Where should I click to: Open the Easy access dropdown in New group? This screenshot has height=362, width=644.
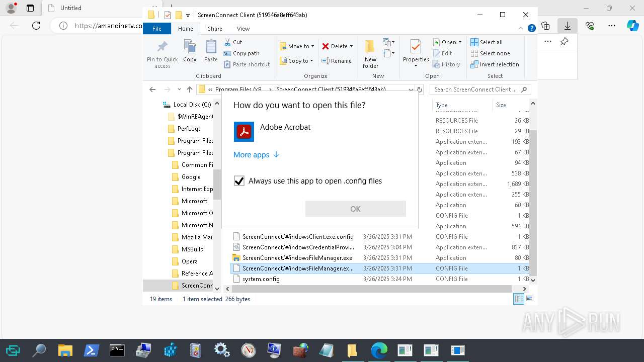[x=388, y=53]
